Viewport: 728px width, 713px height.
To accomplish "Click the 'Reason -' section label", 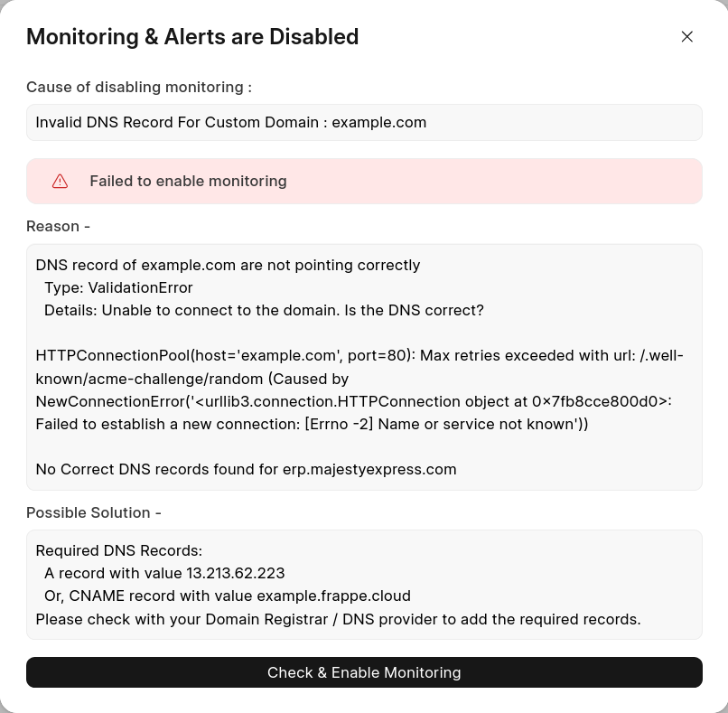I will [x=58, y=227].
